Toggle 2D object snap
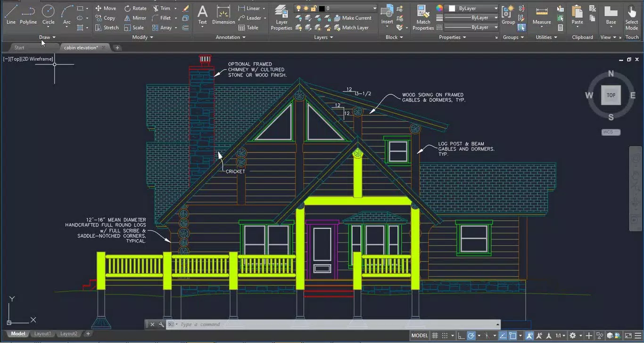The height and width of the screenshot is (343, 644). point(512,335)
